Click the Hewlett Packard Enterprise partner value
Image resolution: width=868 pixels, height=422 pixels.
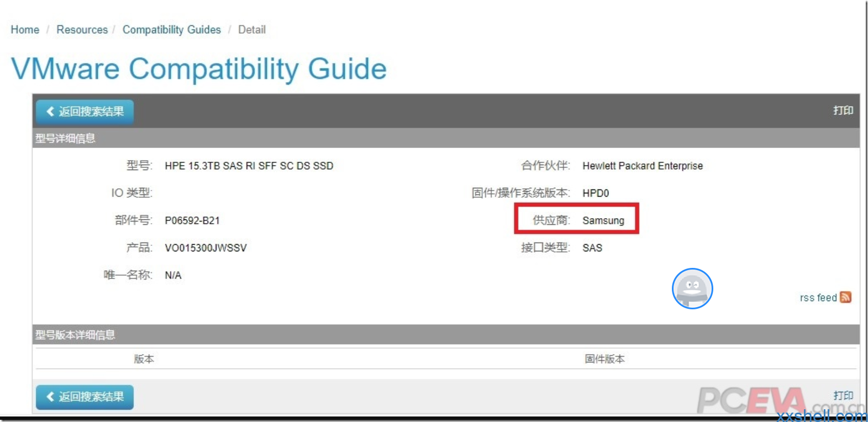click(x=643, y=166)
